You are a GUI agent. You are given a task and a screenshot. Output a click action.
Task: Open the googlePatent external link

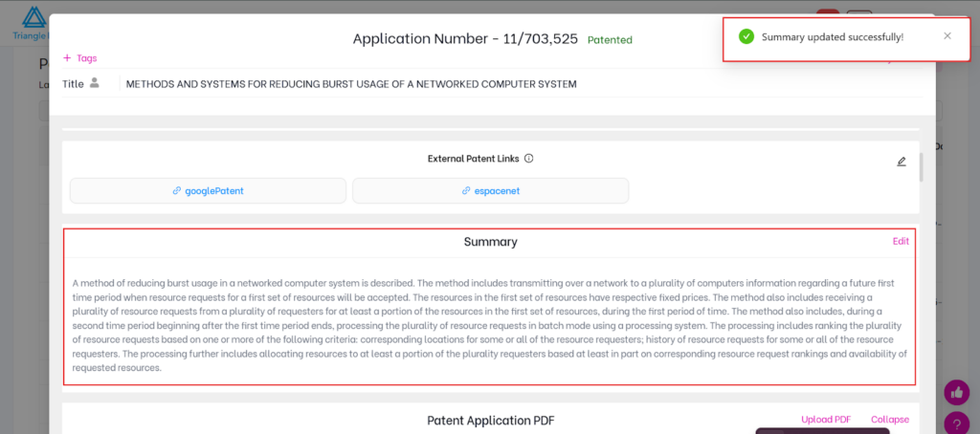coord(208,190)
